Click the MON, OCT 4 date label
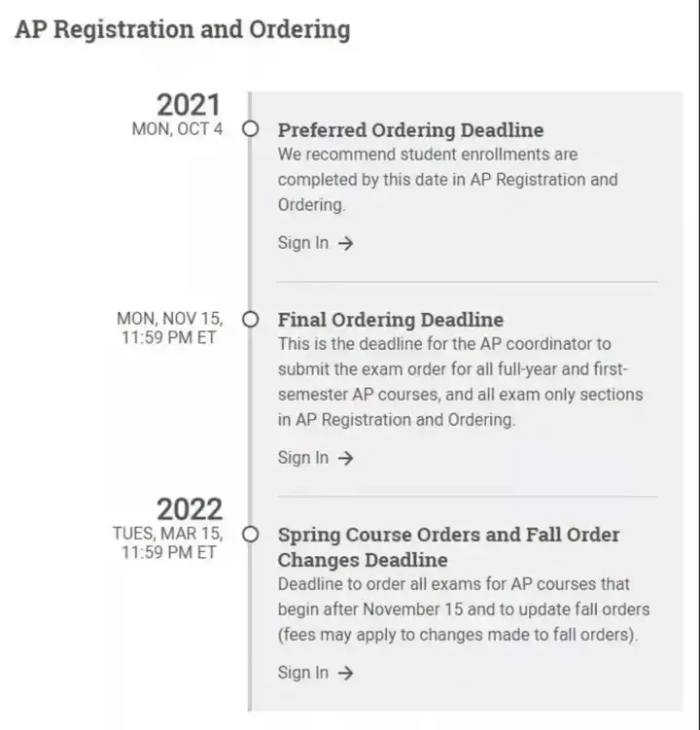This screenshot has width=700, height=730. [178, 129]
